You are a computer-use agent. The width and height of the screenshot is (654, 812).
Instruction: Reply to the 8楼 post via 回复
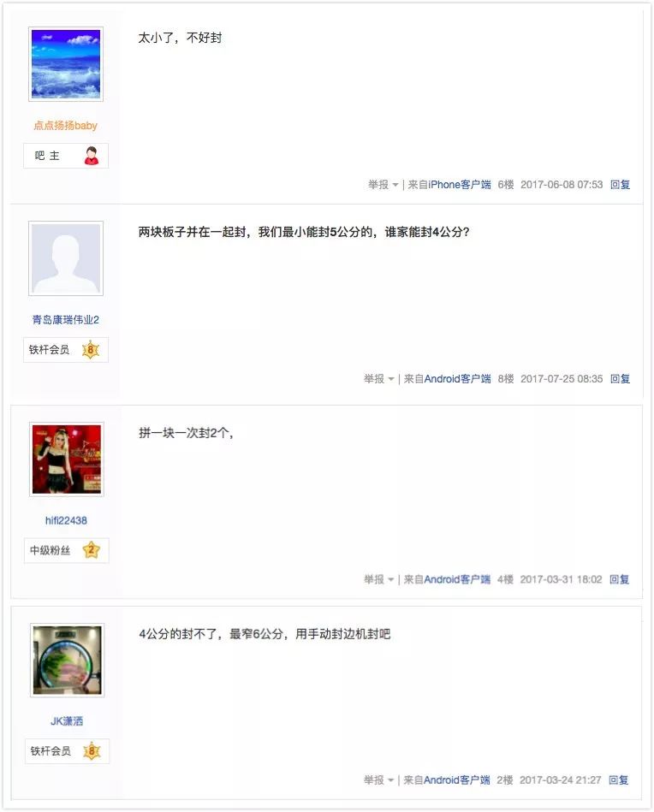tap(620, 378)
